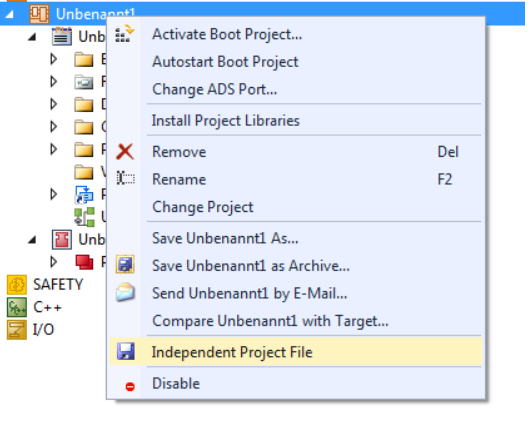Select the C++ node in tree
The image size is (531, 422).
click(x=34, y=307)
